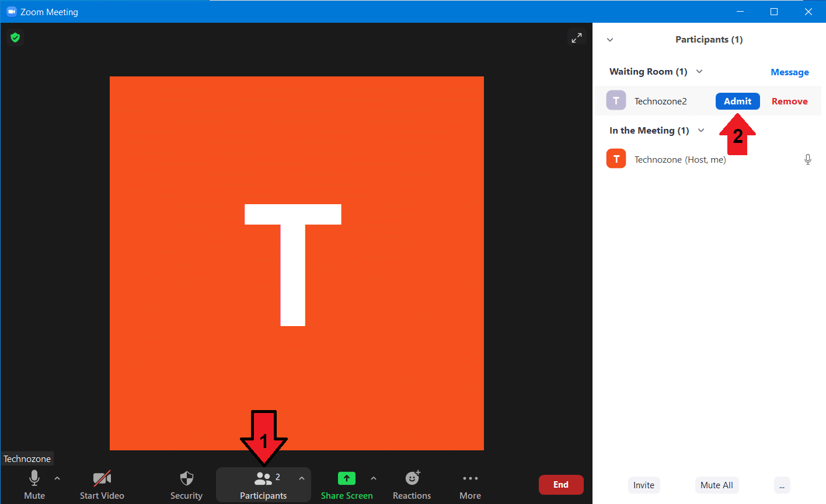Click the Message link for waiting room
826x504 pixels.
pyautogui.click(x=790, y=72)
